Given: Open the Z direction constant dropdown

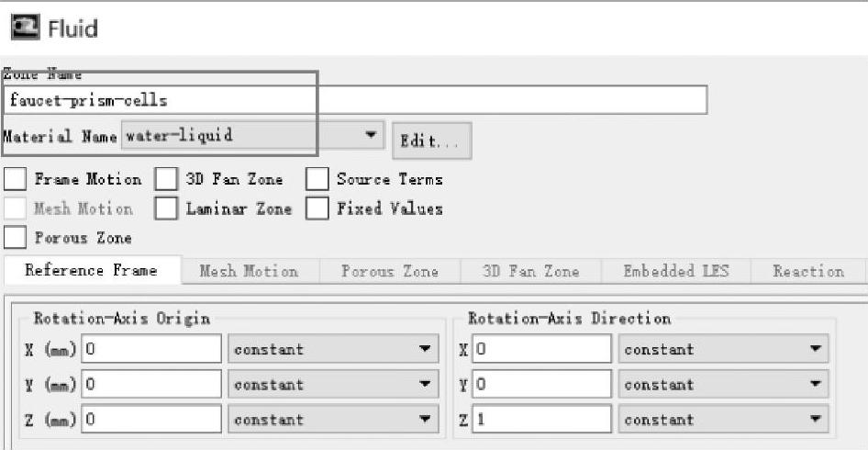Looking at the screenshot, I should point(814,420).
